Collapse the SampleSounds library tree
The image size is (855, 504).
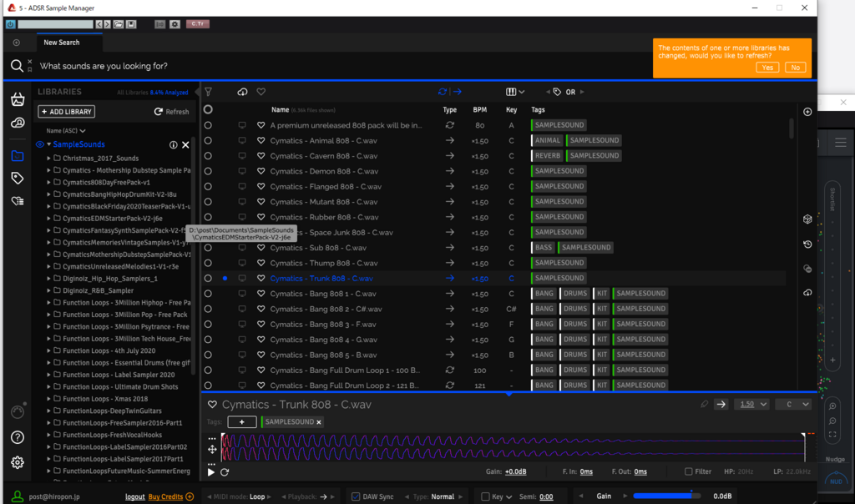(x=48, y=144)
